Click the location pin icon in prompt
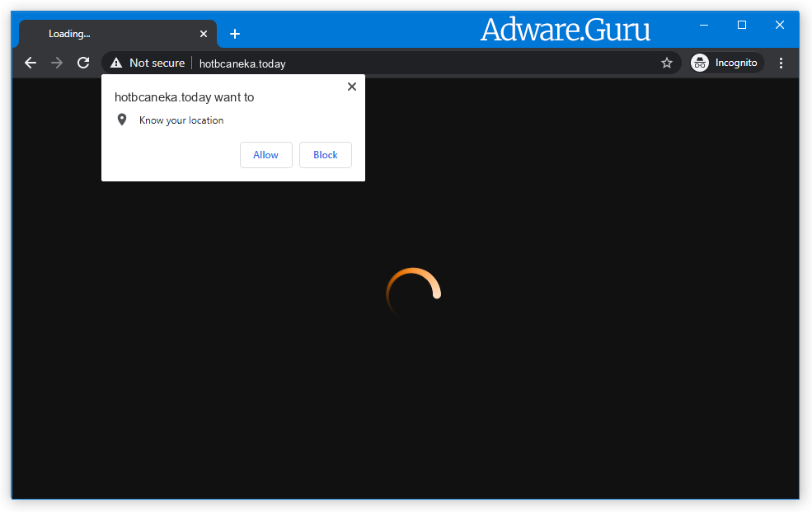This screenshot has height=512, width=812. tap(122, 120)
